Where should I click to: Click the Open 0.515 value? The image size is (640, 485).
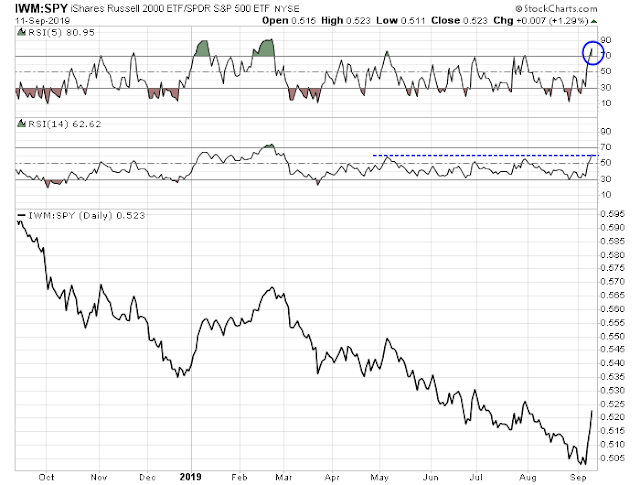pyautogui.click(x=289, y=20)
